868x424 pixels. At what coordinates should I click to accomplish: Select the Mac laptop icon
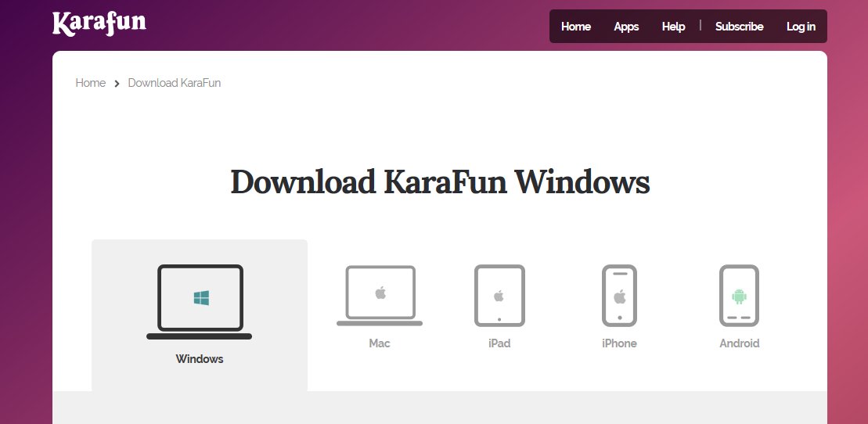point(380,296)
